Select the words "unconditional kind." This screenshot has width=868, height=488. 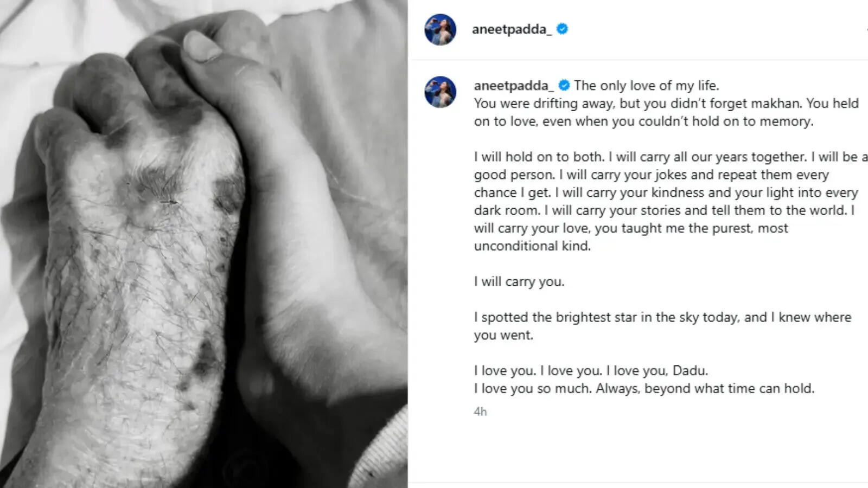(x=532, y=246)
